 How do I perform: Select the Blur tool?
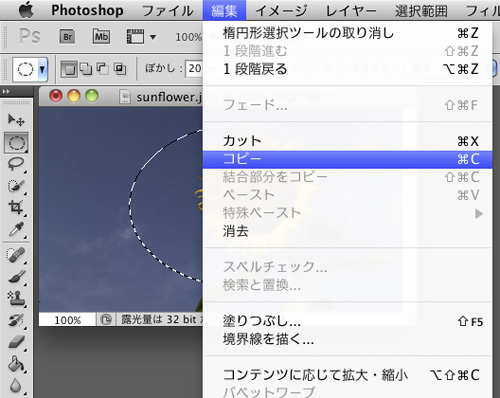tap(16, 386)
